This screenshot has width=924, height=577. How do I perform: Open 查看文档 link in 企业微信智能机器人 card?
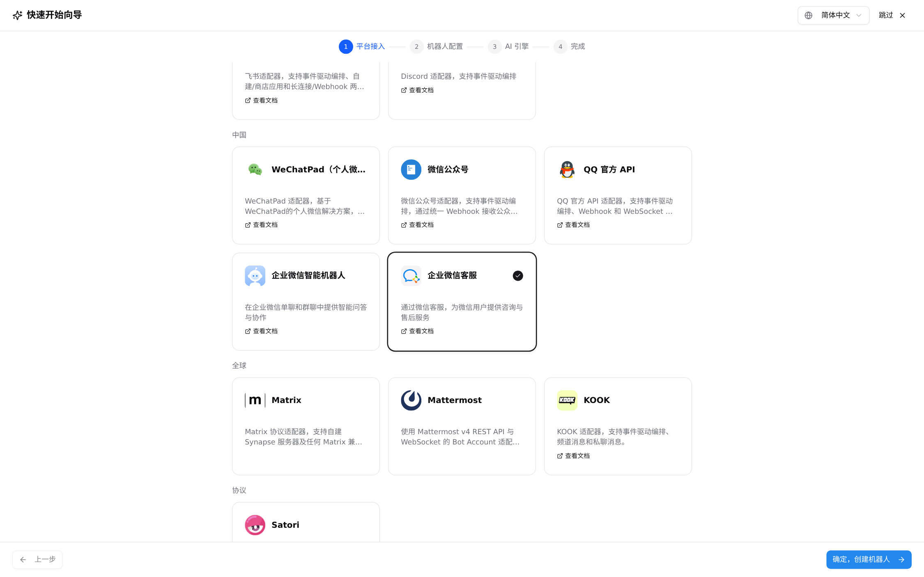coord(261,331)
